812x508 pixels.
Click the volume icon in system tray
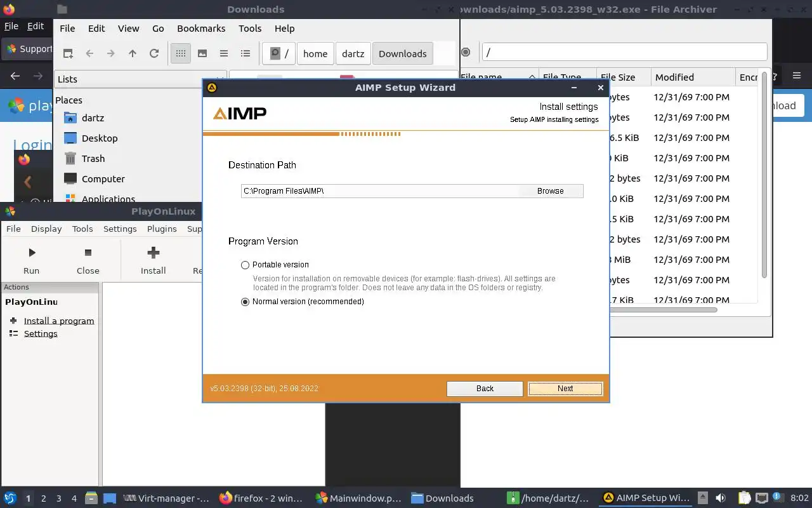coord(721,498)
